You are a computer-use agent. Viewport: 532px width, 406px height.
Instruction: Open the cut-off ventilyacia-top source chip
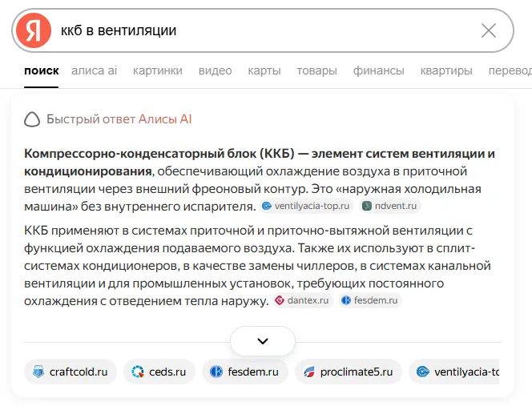(x=454, y=372)
